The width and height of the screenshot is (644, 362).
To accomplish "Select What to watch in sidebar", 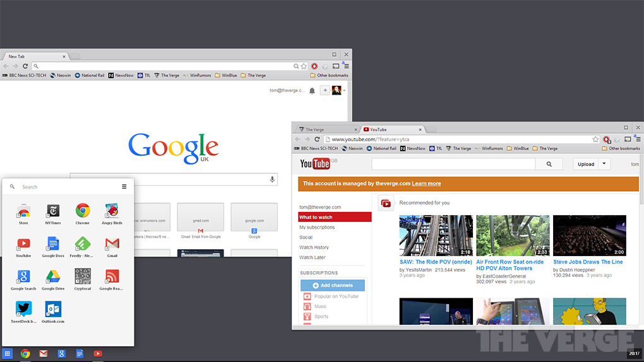I will [335, 217].
